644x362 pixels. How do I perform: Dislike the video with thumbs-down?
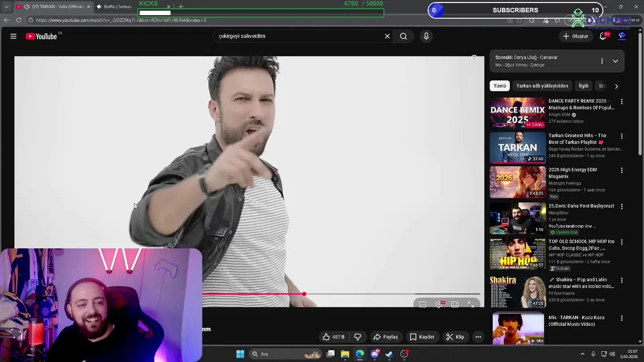[x=358, y=337]
